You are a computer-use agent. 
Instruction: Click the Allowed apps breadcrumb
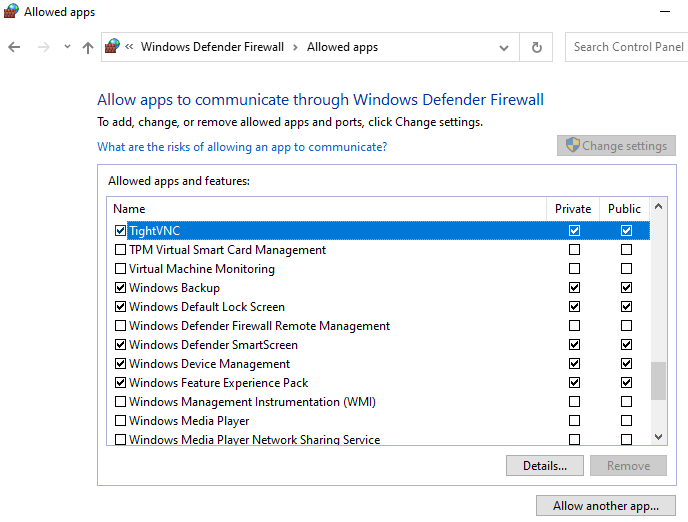[342, 47]
